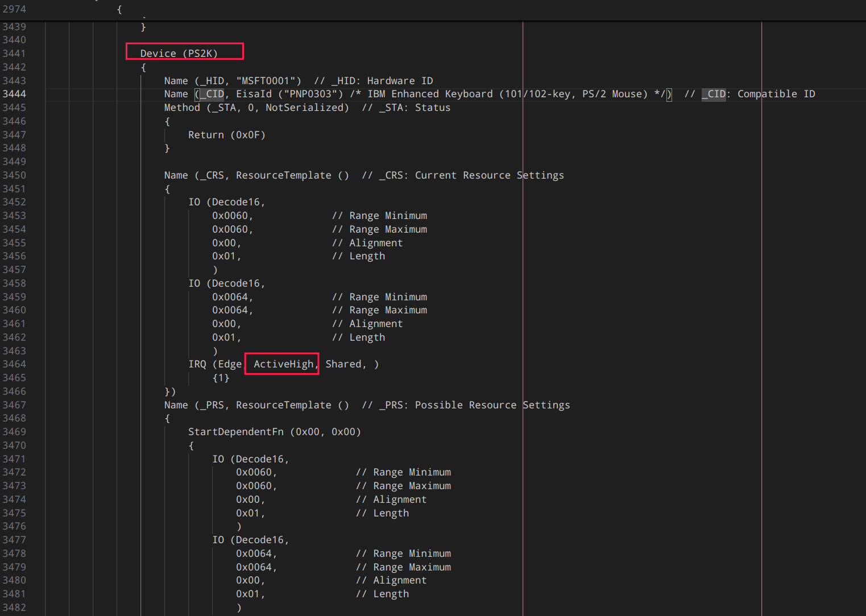Screen dimensions: 866x616
Task: Click the "Return (0x0F)" statement
Action: [x=227, y=135]
